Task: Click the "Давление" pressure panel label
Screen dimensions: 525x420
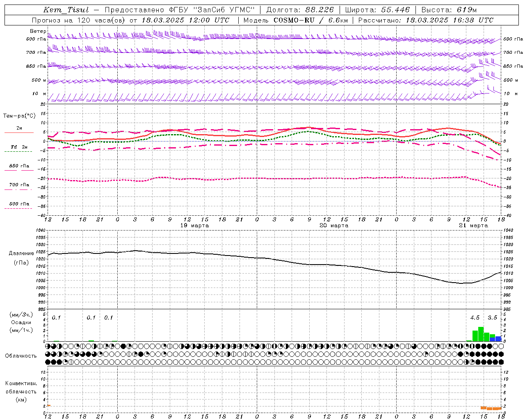Action: point(21,253)
